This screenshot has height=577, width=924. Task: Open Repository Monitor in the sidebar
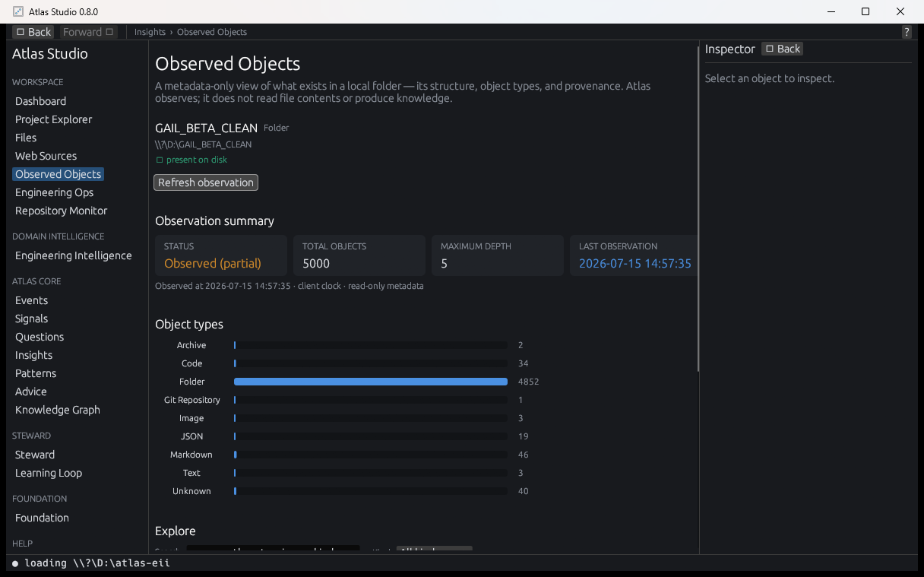coord(61,211)
